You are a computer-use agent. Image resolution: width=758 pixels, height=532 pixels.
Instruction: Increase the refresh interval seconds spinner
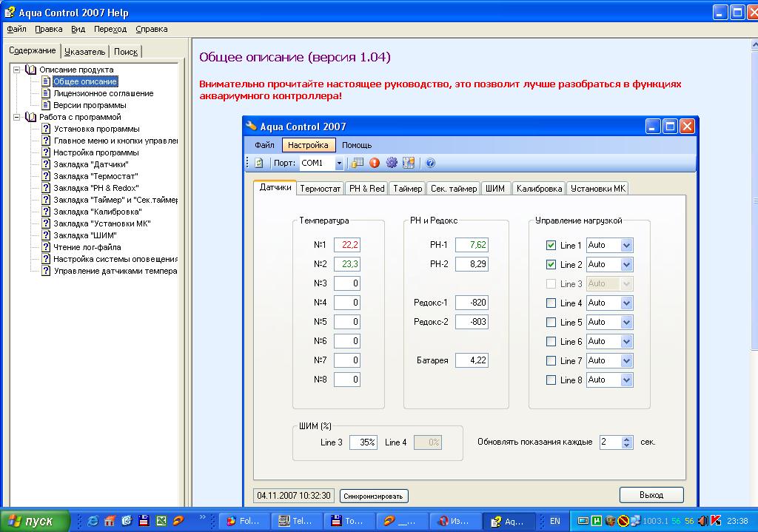click(x=627, y=439)
